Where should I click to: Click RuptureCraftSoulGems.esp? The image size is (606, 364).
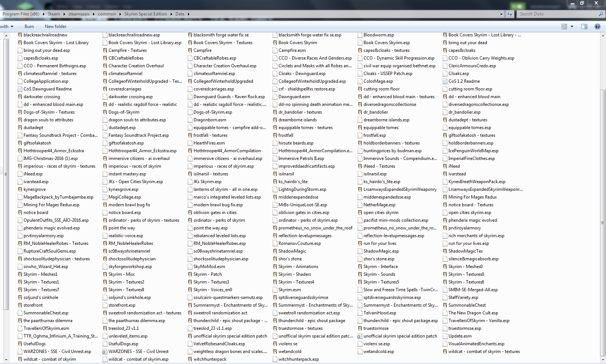click(x=49, y=251)
